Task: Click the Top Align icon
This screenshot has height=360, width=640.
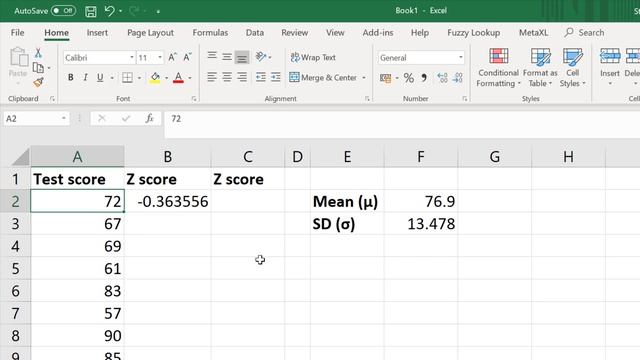Action: 212,56
